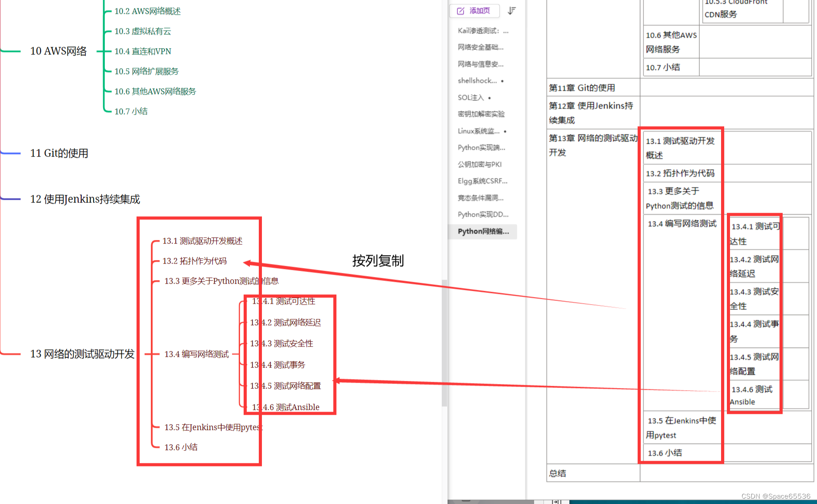Screen dimensions: 817x504
Task: Select mind map node 13.2 拓扑作为代码
Action: (194, 261)
